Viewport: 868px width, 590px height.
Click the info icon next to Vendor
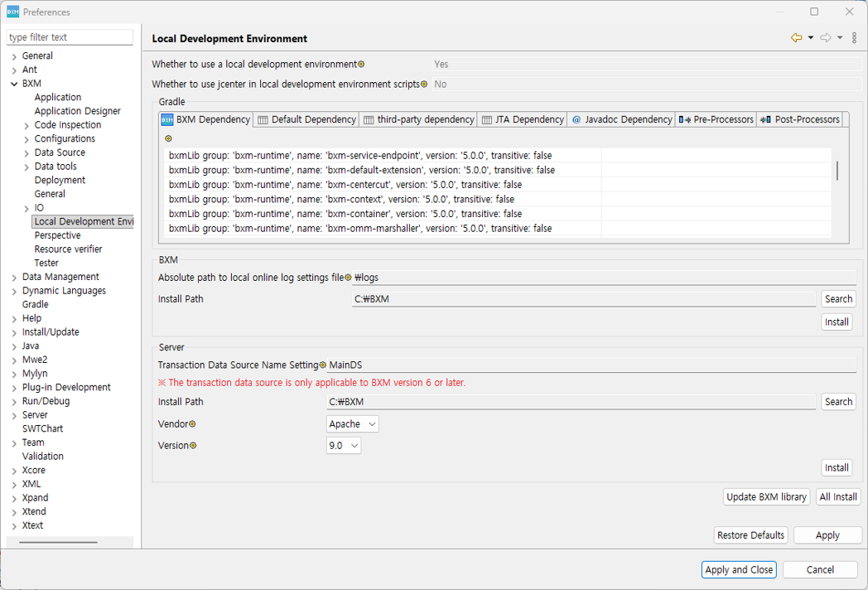coord(193,424)
